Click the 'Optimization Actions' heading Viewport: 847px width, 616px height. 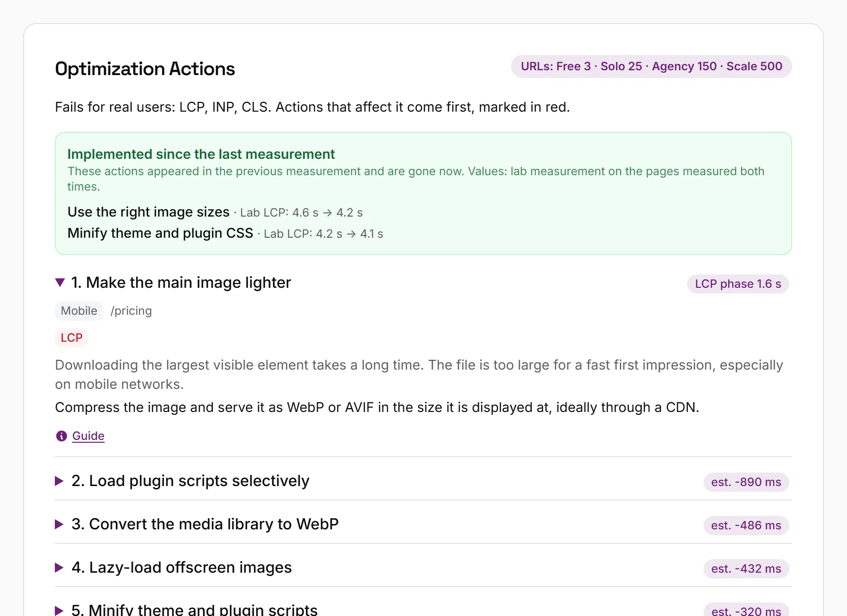145,69
